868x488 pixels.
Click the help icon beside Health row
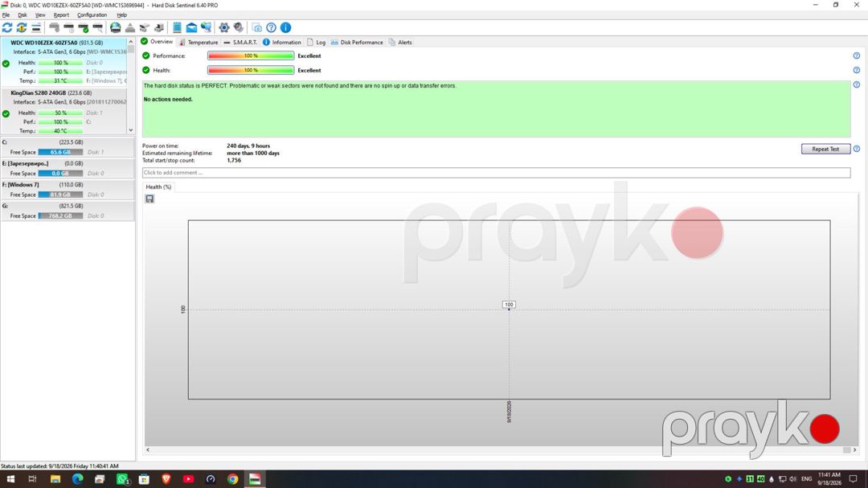(x=857, y=71)
